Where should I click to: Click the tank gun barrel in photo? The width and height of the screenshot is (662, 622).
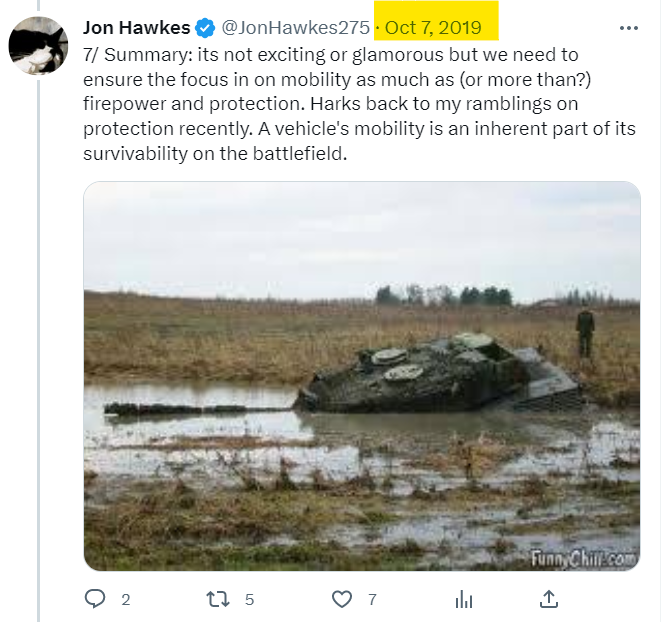pyautogui.click(x=198, y=409)
